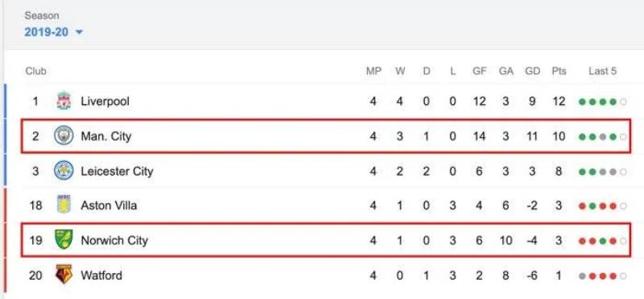Open the Liverpool team name link
Viewport: 644px width, 299px height.
click(x=105, y=102)
